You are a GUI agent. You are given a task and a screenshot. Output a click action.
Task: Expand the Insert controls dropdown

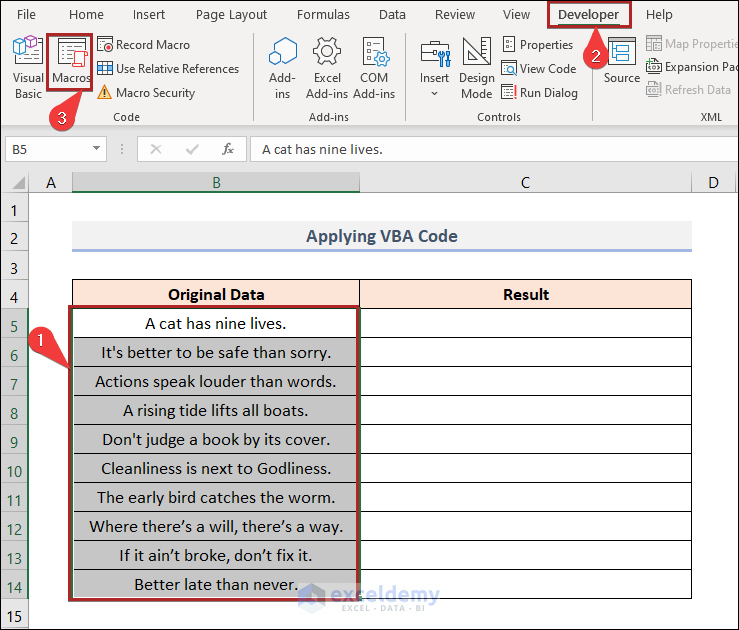coord(434,70)
